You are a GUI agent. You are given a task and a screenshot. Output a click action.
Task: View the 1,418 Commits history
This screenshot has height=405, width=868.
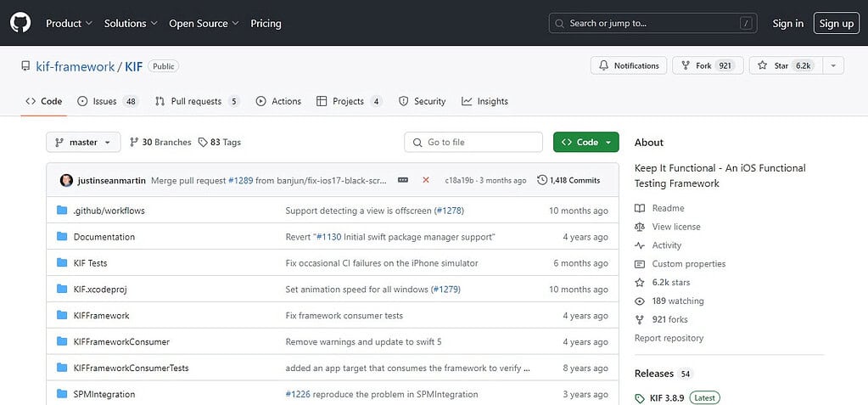[568, 180]
